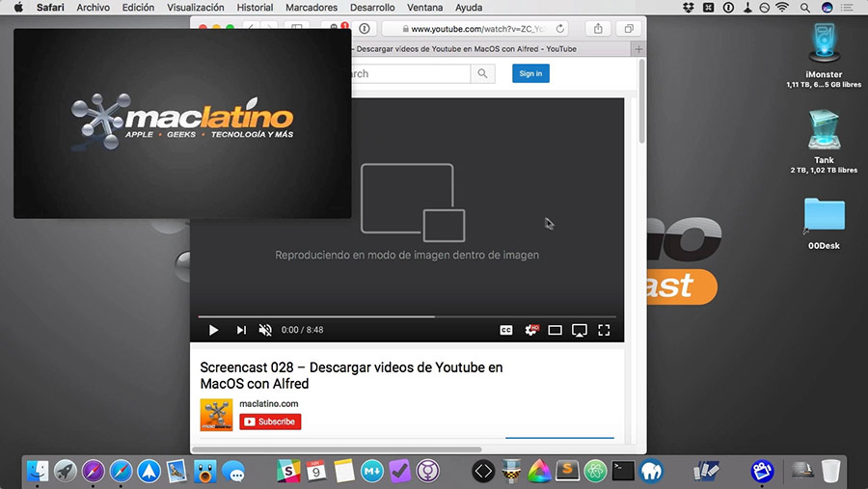
Task: Open Launchpad rocket from the Dock
Action: pos(66,472)
